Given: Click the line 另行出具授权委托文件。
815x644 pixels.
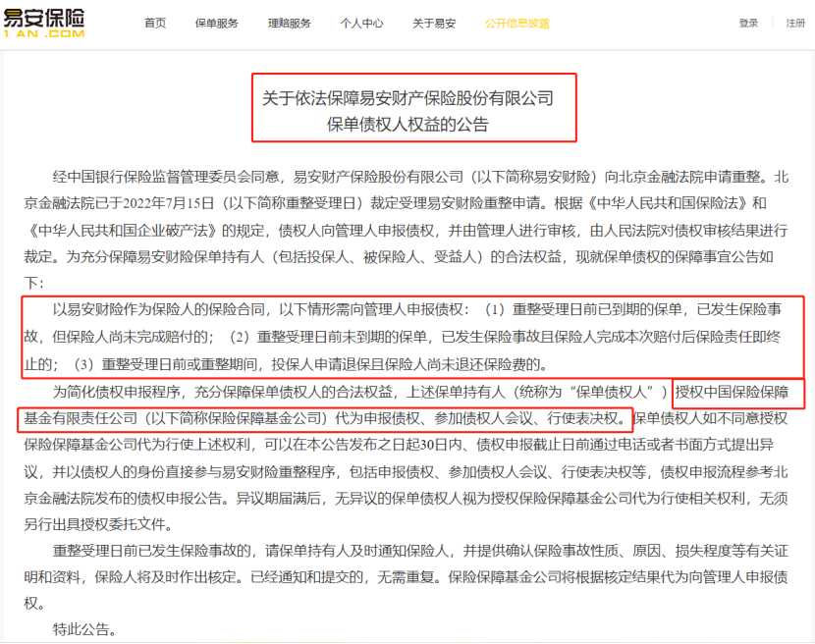Looking at the screenshot, I should 98,524.
